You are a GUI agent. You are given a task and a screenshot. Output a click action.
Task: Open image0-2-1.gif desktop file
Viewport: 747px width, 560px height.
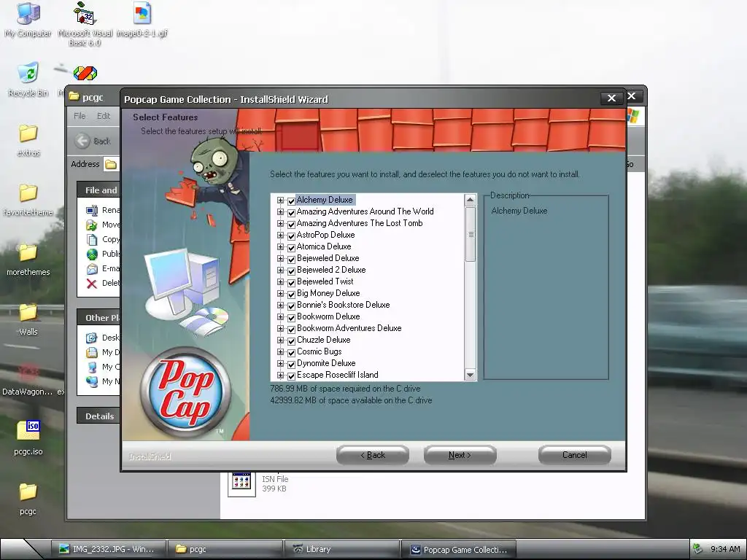(x=142, y=13)
